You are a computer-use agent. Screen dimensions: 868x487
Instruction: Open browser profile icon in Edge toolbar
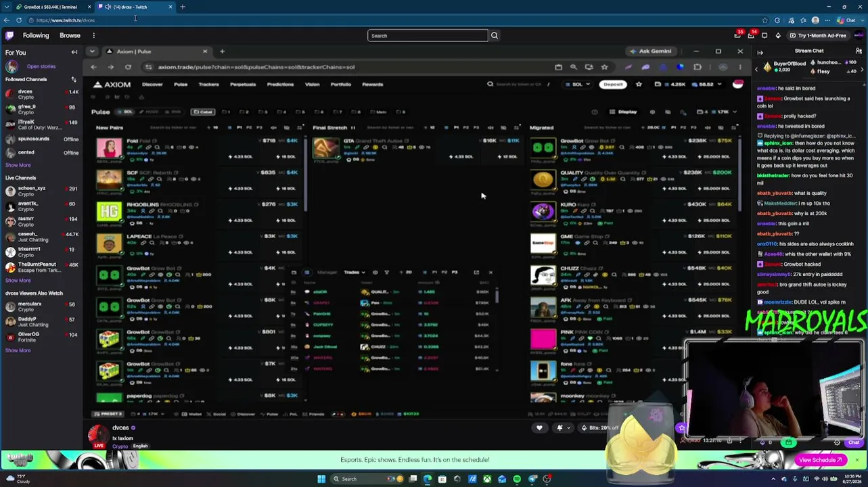click(815, 20)
